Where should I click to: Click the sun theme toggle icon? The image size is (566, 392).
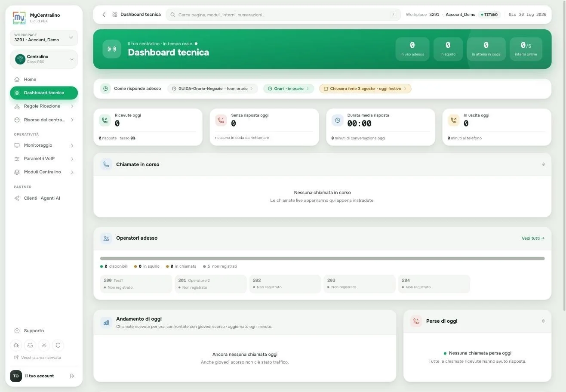44,345
